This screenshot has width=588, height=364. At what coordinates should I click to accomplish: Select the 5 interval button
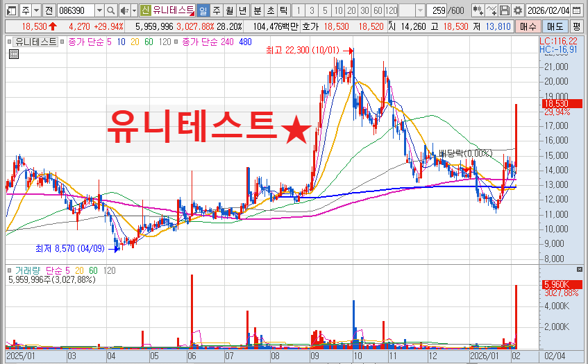(325, 10)
